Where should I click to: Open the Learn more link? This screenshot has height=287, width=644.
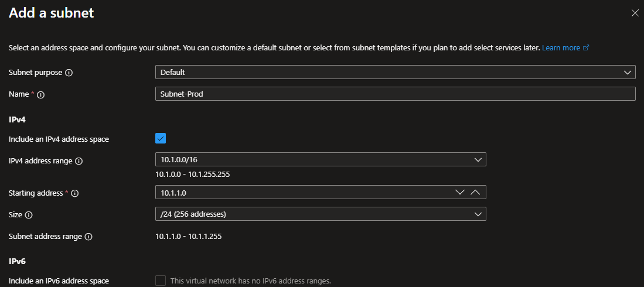(561, 48)
